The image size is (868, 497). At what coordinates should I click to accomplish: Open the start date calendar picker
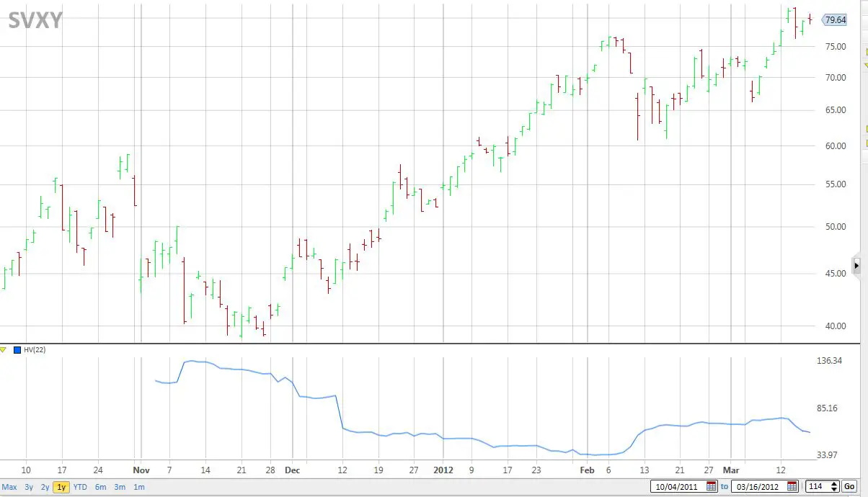click(712, 486)
